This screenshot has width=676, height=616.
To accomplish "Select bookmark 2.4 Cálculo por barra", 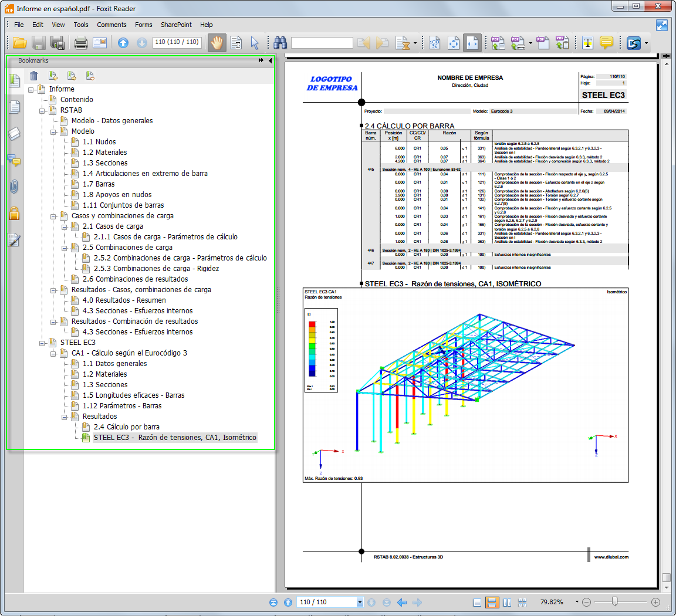I will pyautogui.click(x=127, y=427).
